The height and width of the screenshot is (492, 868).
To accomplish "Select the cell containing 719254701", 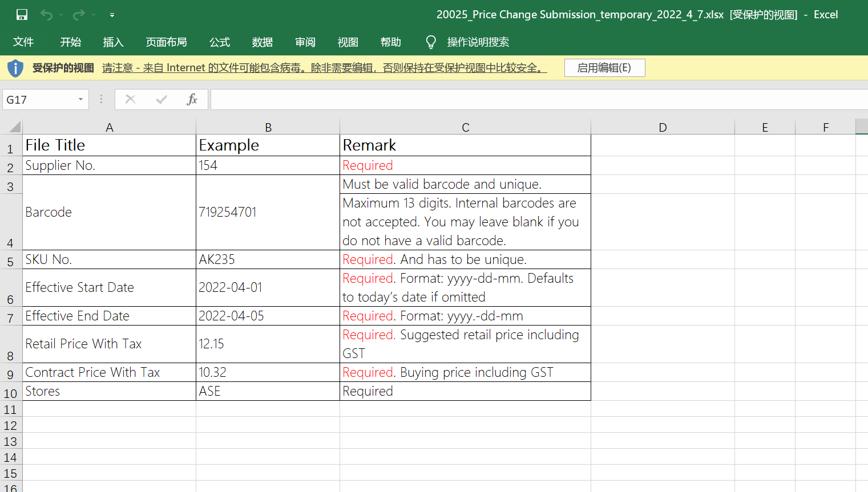I will (x=267, y=212).
